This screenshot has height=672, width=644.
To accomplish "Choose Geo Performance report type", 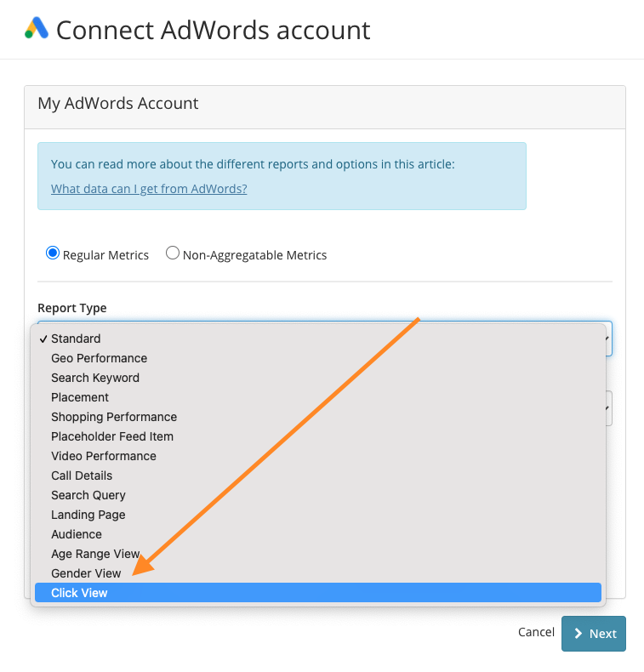I will (x=318, y=358).
